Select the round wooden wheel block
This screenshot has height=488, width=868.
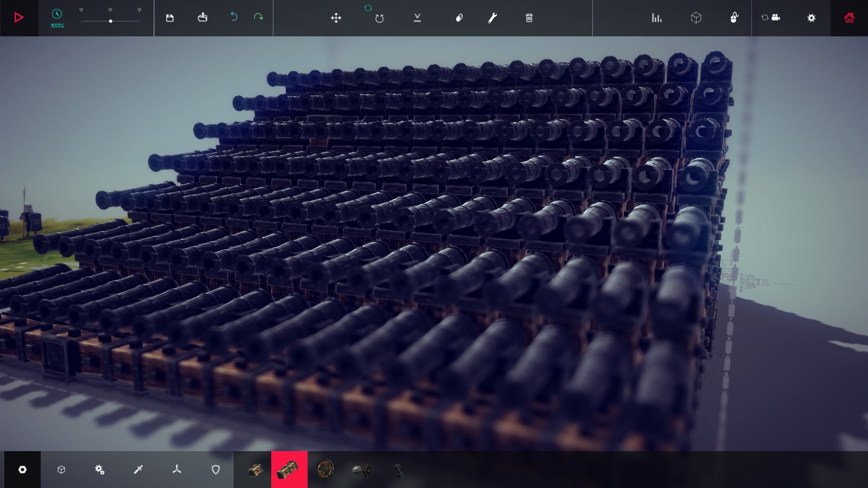click(325, 470)
